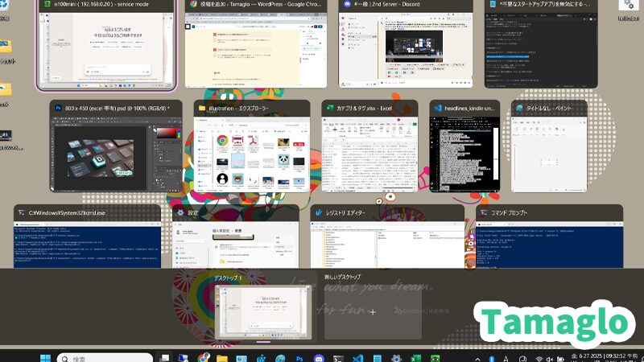
Task: Open Visual Studio Code from the taskbar
Action: (x=357, y=358)
